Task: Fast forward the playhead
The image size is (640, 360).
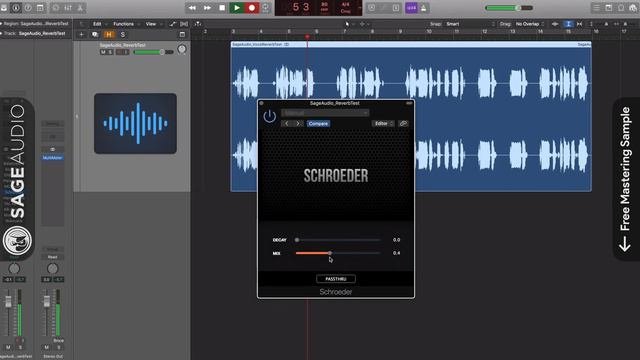Action: 207,8
